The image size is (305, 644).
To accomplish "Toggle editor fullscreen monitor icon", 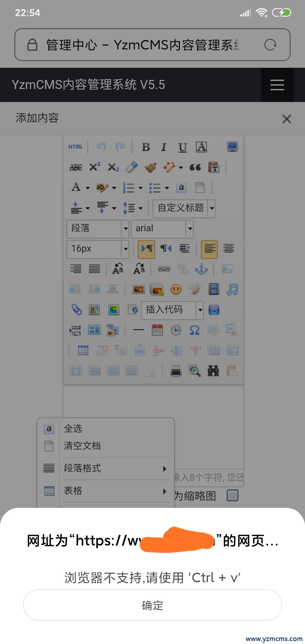I will tap(232, 147).
